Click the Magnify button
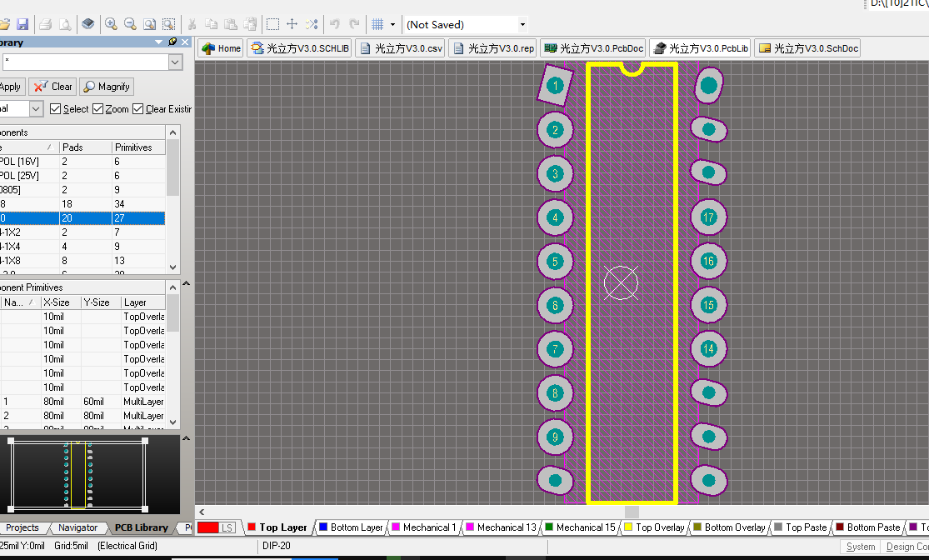The width and height of the screenshot is (929, 560). click(107, 87)
